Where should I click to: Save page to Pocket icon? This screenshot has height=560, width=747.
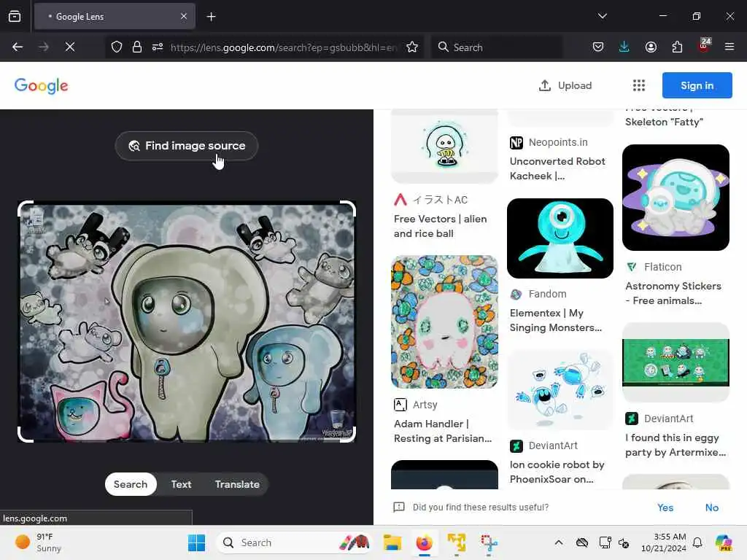tap(598, 47)
